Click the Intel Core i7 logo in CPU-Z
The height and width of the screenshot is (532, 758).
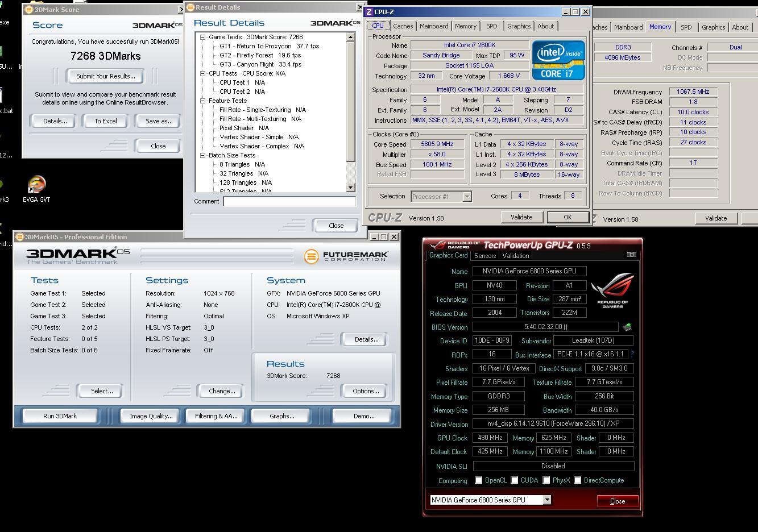[x=558, y=60]
